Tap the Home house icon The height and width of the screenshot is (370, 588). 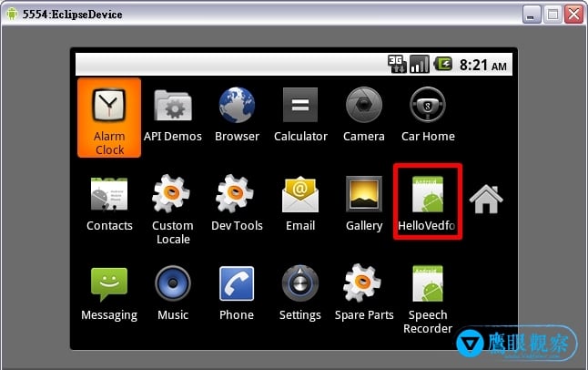click(486, 199)
